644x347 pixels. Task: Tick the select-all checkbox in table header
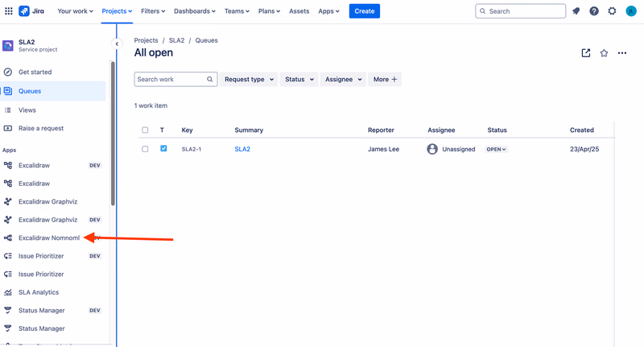145,130
